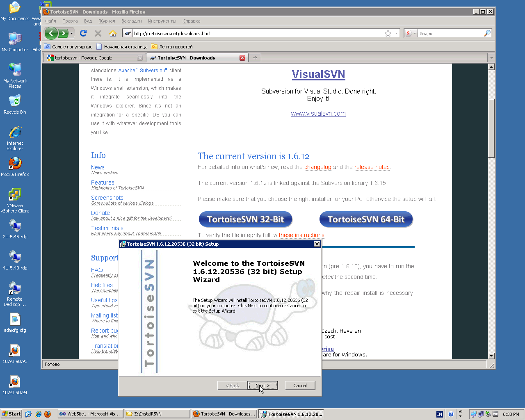Click the search magnifier icon
This screenshot has width=525, height=420.
tap(487, 33)
